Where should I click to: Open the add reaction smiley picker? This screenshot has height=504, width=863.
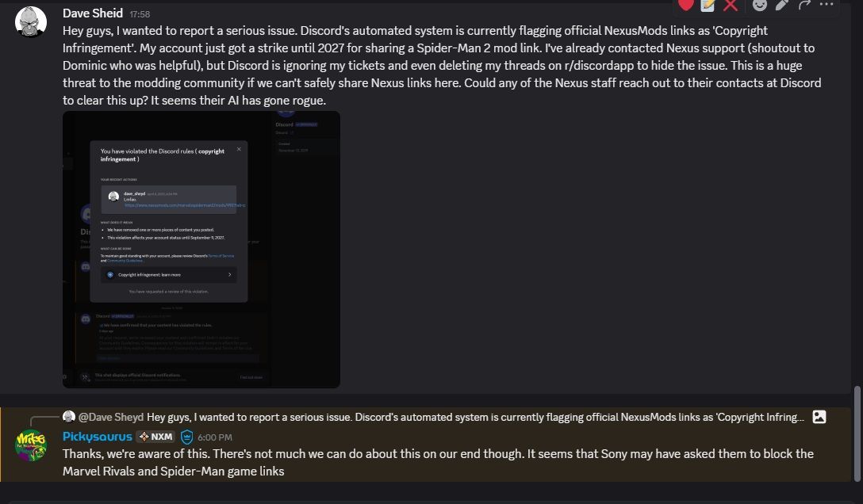click(760, 5)
